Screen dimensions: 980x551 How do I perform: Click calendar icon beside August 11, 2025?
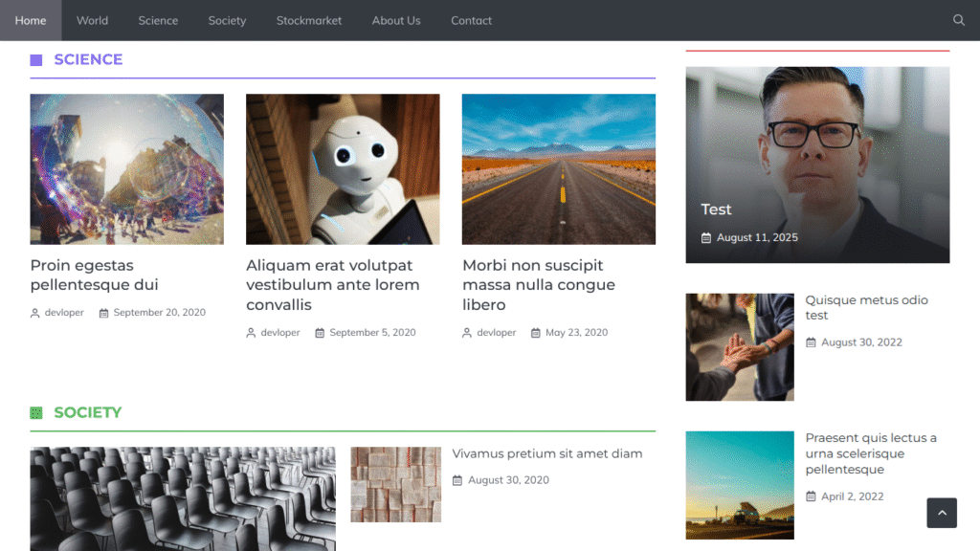706,238
